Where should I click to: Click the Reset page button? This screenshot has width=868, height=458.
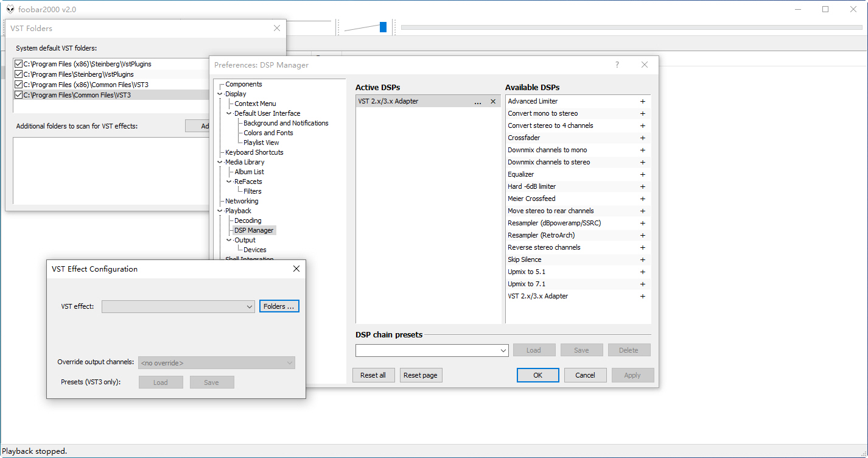coord(421,375)
